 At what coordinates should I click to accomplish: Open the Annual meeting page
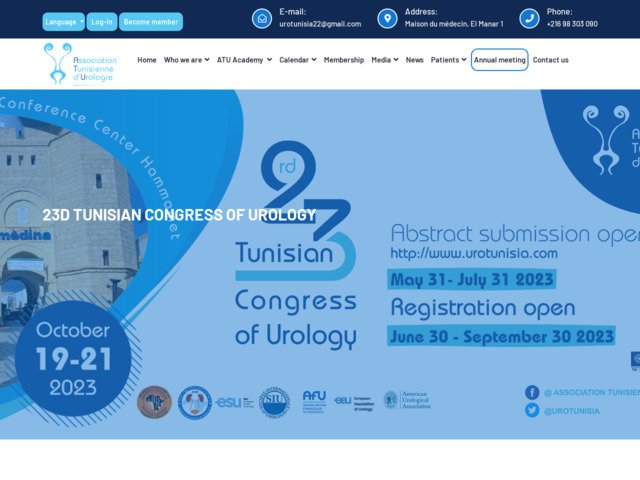click(500, 60)
